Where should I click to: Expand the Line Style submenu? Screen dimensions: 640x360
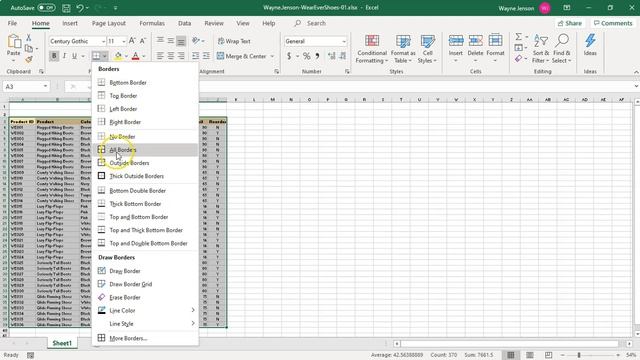(193, 323)
